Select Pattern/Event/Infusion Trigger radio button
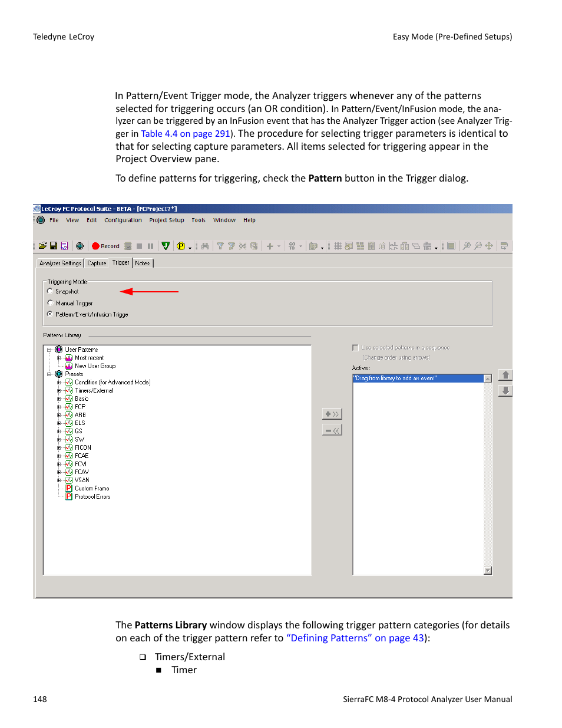Screen dimensions: 562x728 50,314
